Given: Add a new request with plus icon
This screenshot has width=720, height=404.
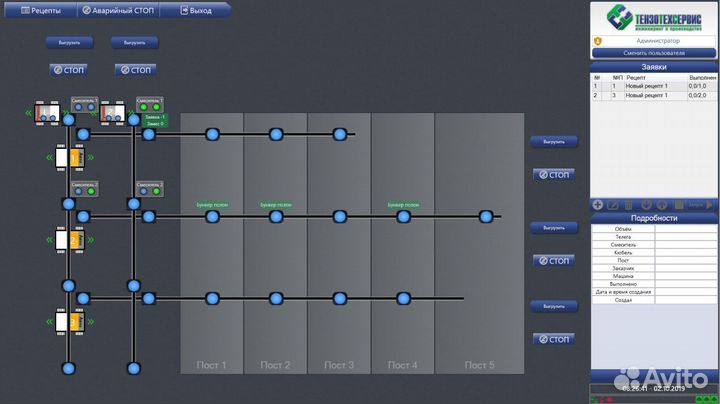Looking at the screenshot, I should [x=598, y=205].
